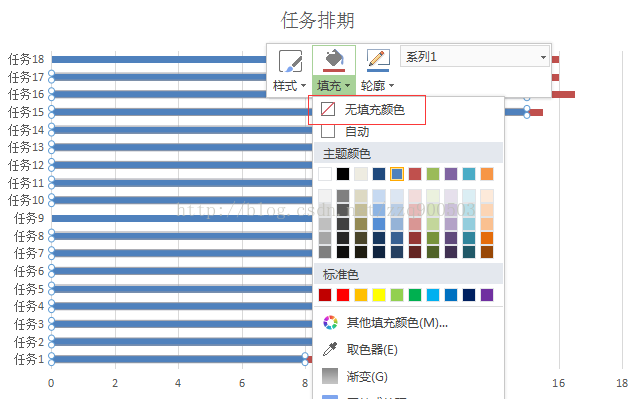
Task: Pick the selected blue theme swatch
Action: [x=397, y=174]
